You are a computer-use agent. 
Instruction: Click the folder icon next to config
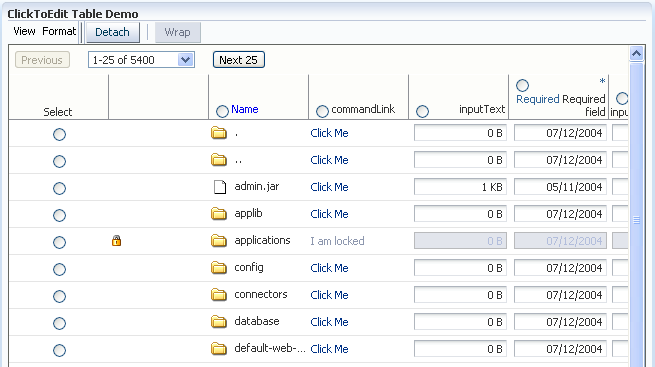pos(218,268)
